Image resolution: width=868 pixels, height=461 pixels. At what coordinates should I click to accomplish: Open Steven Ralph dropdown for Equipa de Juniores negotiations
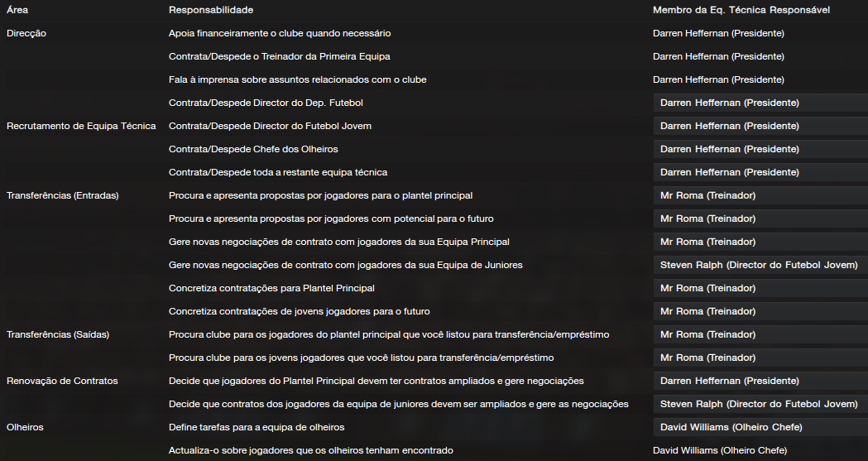click(760, 266)
